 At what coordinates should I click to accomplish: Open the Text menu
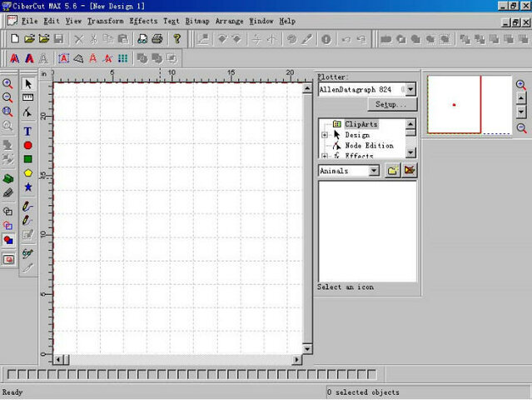pos(172,21)
